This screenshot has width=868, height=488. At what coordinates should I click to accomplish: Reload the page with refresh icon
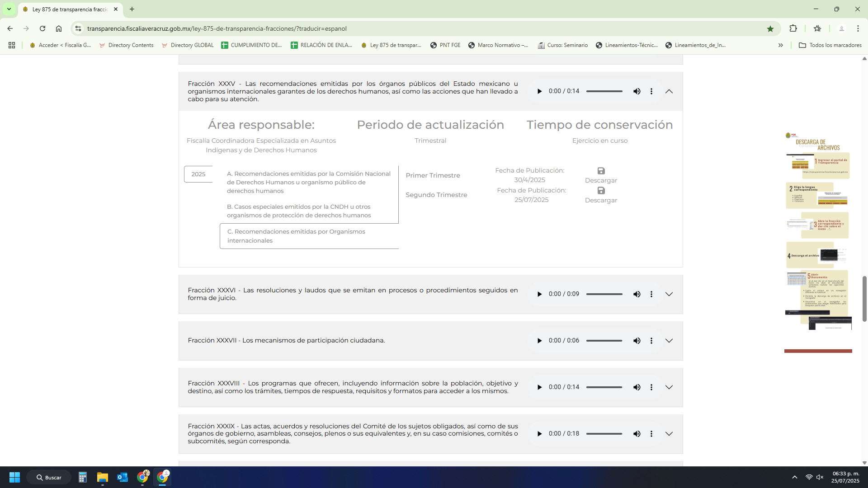pos(42,28)
